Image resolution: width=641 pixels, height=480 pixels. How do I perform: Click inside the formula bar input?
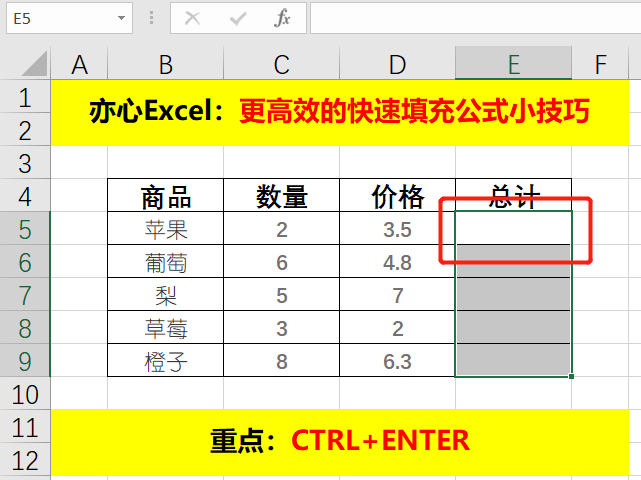click(475, 18)
